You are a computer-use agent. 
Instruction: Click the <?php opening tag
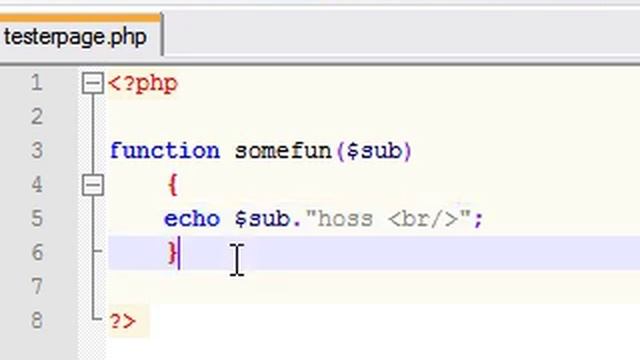tap(143, 84)
